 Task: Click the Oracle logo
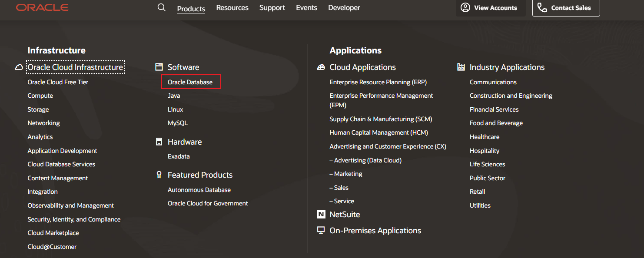42,7
